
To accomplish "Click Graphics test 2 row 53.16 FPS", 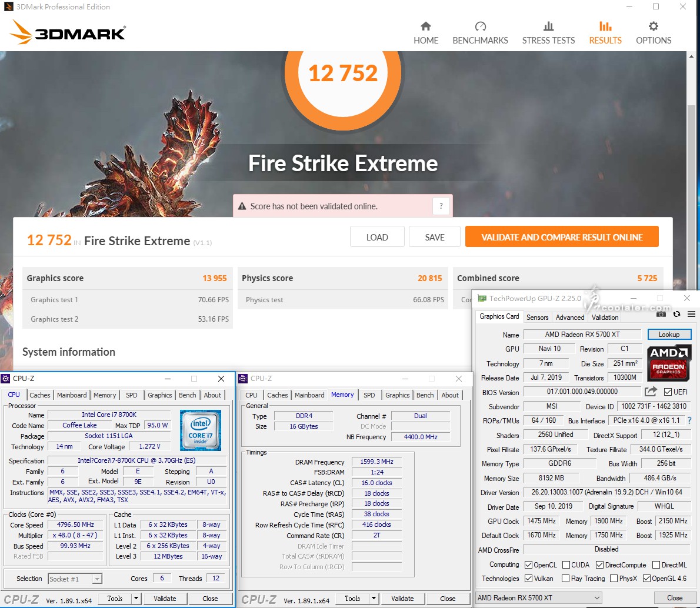I will (127, 319).
